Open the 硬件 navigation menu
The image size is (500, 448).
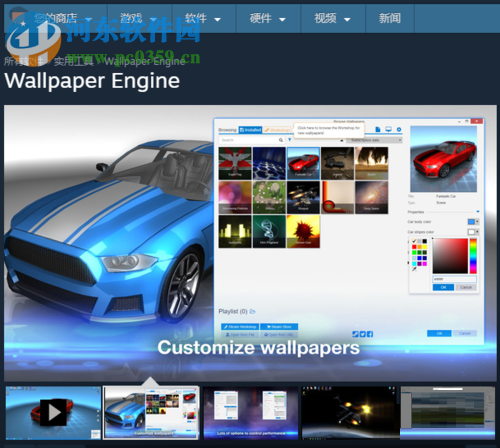(x=268, y=18)
